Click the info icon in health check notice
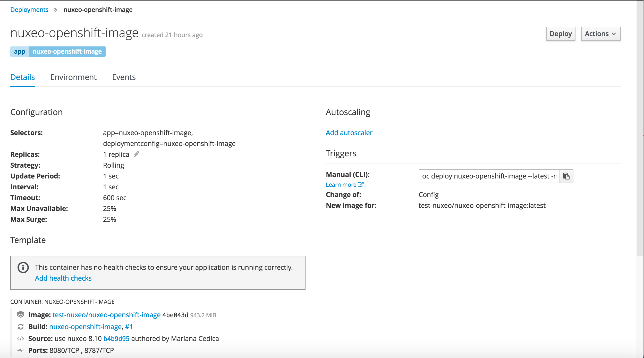The width and height of the screenshot is (644, 358). pyautogui.click(x=23, y=267)
